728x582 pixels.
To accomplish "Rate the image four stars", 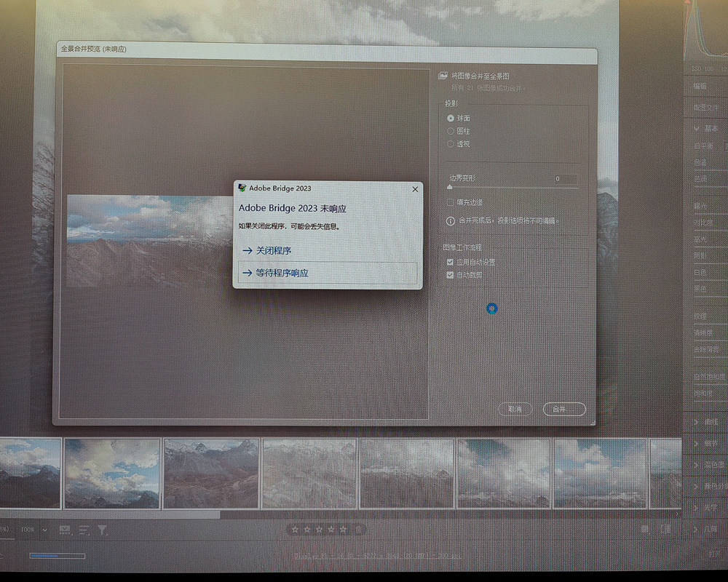I will (331, 530).
